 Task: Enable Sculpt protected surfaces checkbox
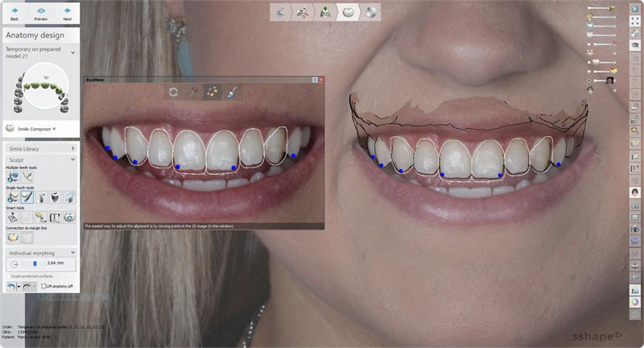pyautogui.click(x=9, y=276)
